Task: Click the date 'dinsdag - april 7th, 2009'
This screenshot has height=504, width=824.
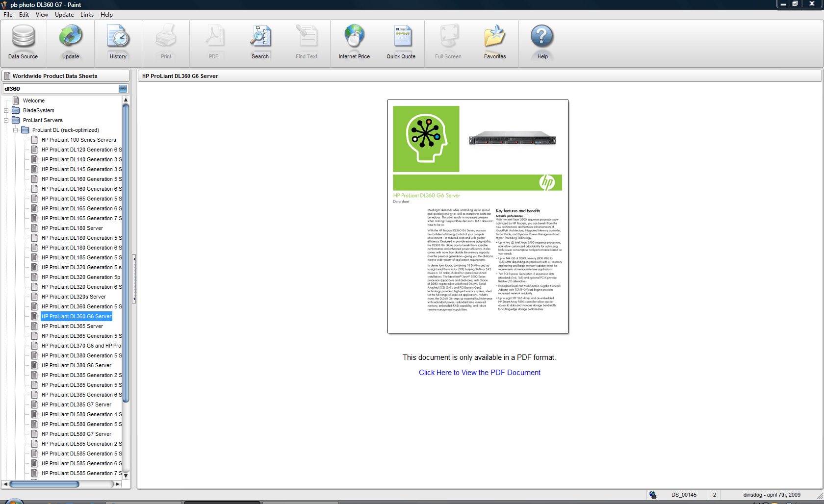Action: (772, 495)
